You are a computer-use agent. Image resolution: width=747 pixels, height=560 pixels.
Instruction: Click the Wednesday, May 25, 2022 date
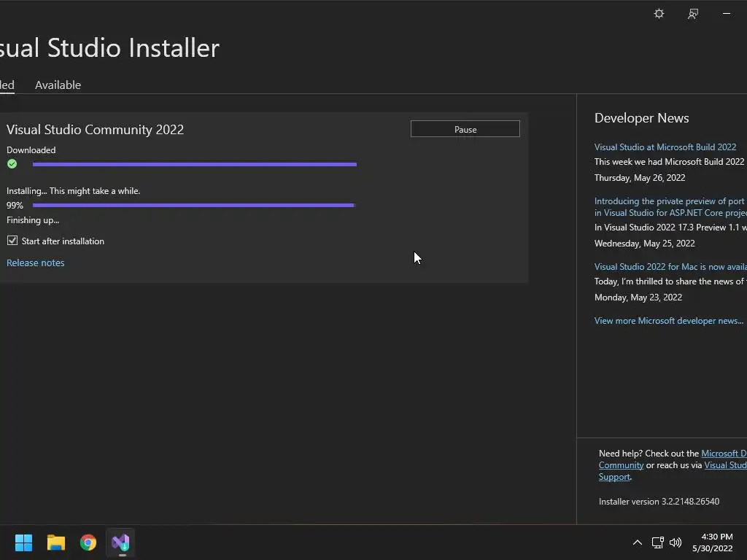pos(645,244)
